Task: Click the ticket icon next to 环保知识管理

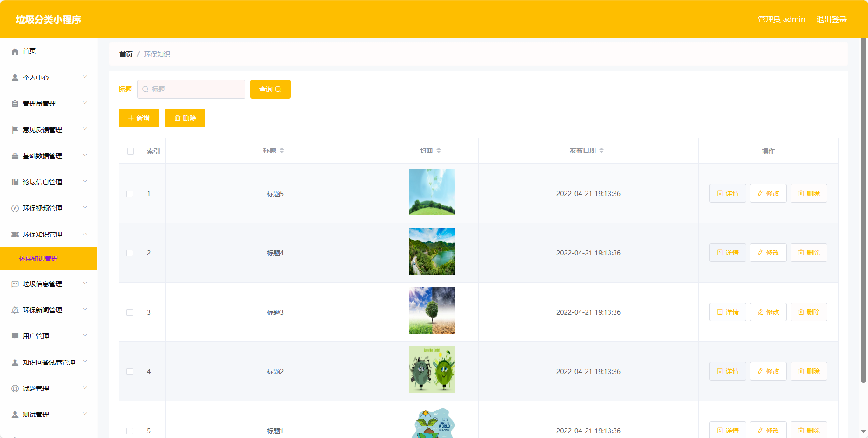Action: (15, 234)
